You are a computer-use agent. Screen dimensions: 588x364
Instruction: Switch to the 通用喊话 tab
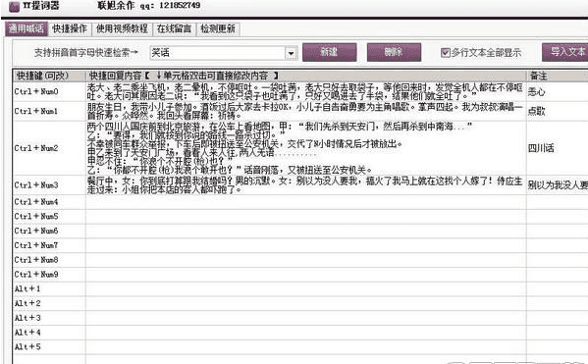(27, 28)
